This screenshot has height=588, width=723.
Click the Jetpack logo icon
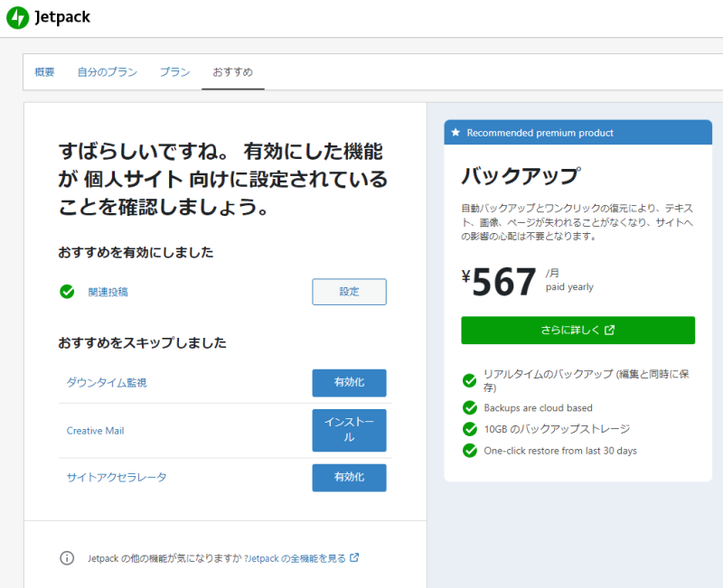point(17,18)
